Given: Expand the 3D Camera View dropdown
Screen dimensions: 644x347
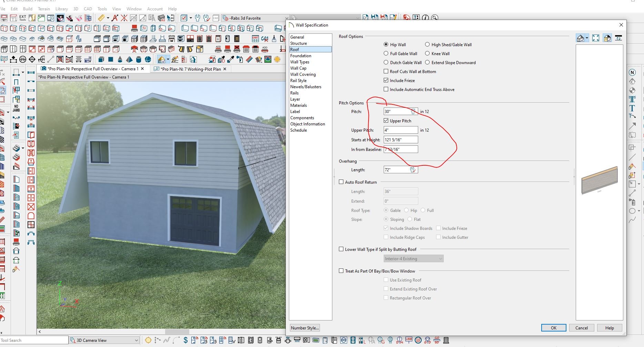Looking at the screenshot, I should click(137, 340).
